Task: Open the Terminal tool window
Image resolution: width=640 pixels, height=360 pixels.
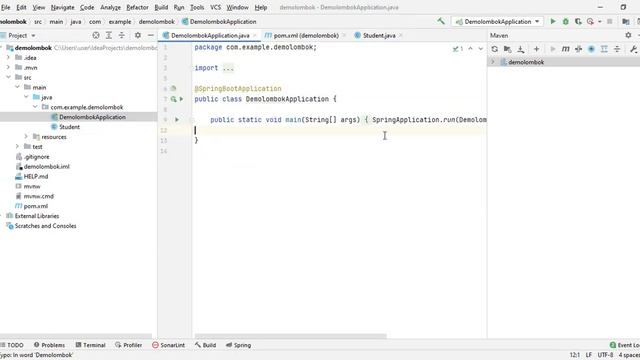Action: pos(91,345)
